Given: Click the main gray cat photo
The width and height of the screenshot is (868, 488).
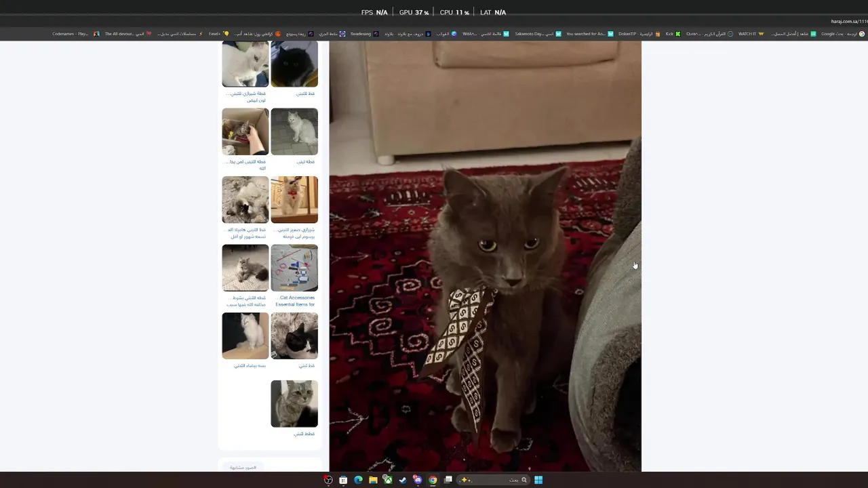Looking at the screenshot, I should point(485,256).
